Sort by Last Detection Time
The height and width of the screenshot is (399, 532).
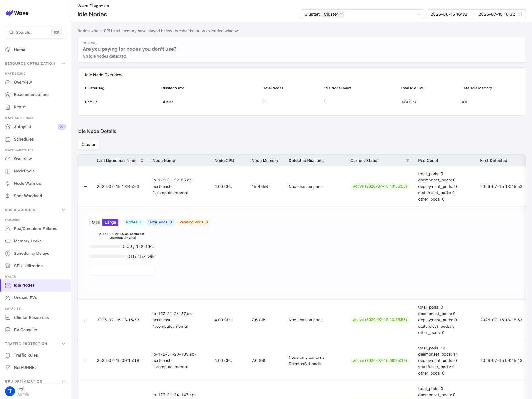tap(142, 160)
